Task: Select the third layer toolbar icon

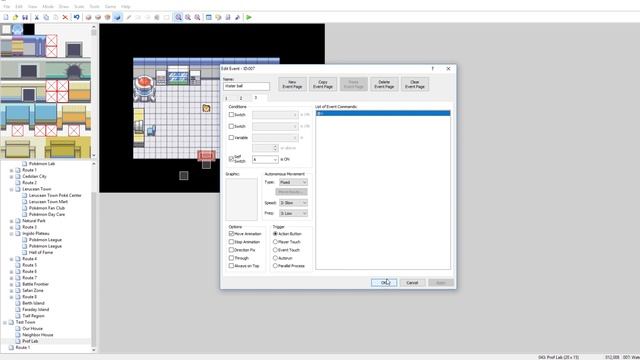Action: 107,17
